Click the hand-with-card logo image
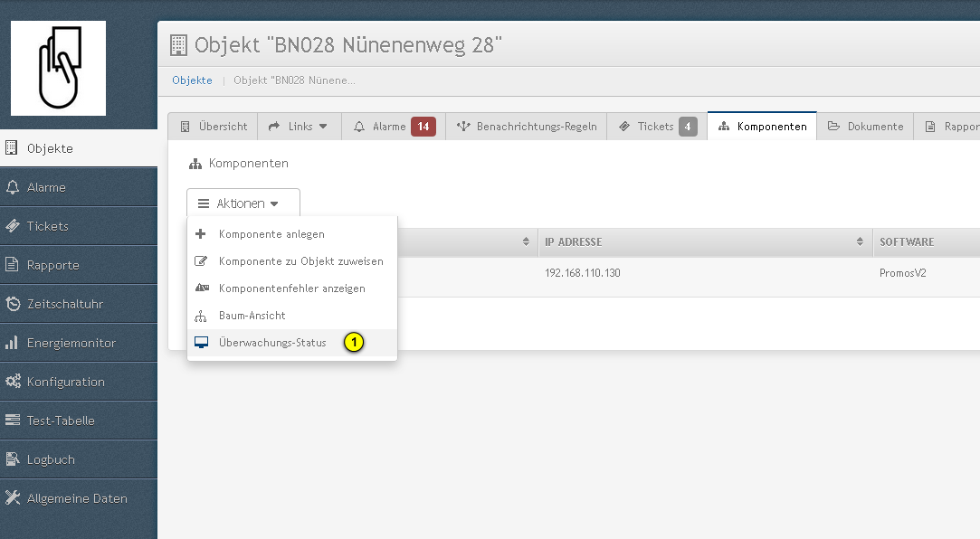The height and width of the screenshot is (539, 980). click(58, 68)
